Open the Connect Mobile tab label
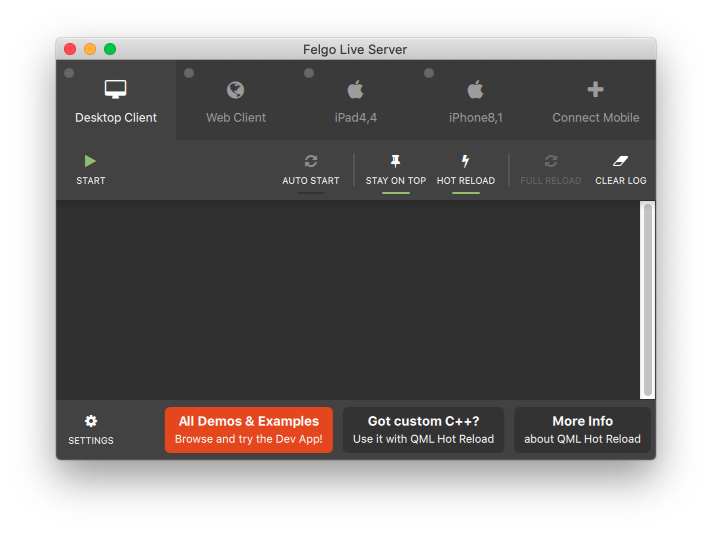 pyautogui.click(x=595, y=118)
